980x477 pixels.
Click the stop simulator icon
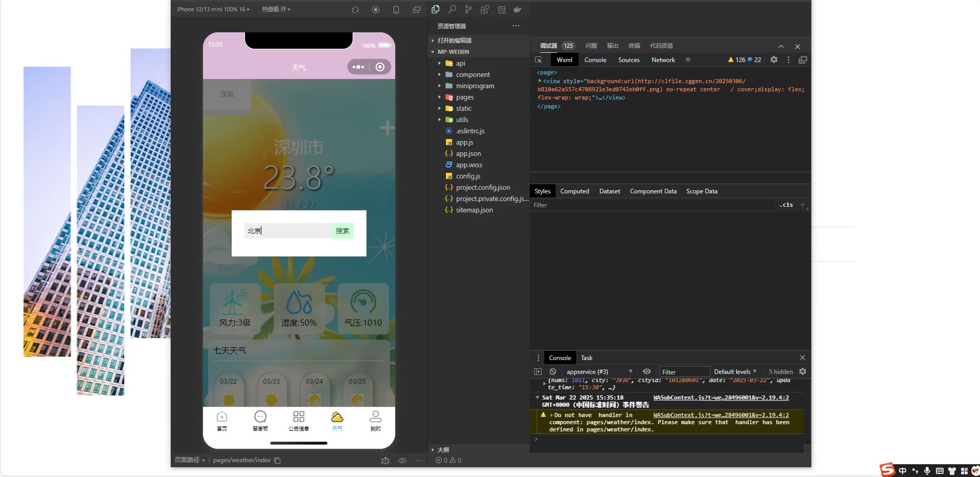[x=376, y=10]
